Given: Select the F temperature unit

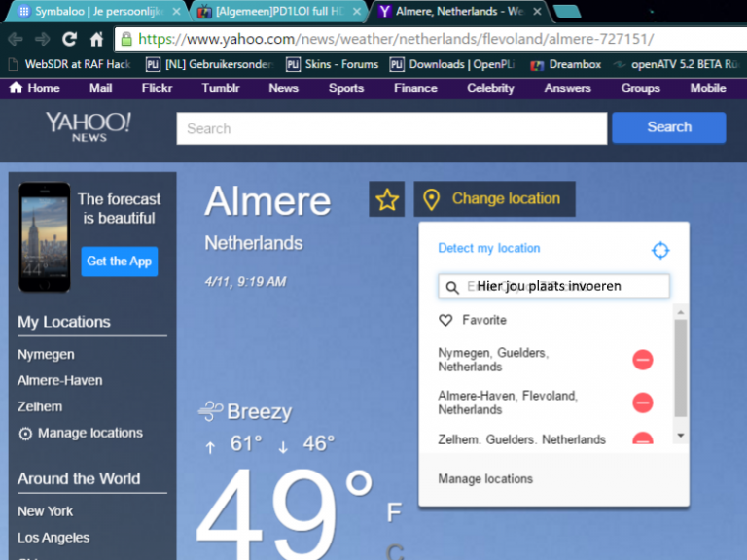Looking at the screenshot, I should (x=394, y=512).
